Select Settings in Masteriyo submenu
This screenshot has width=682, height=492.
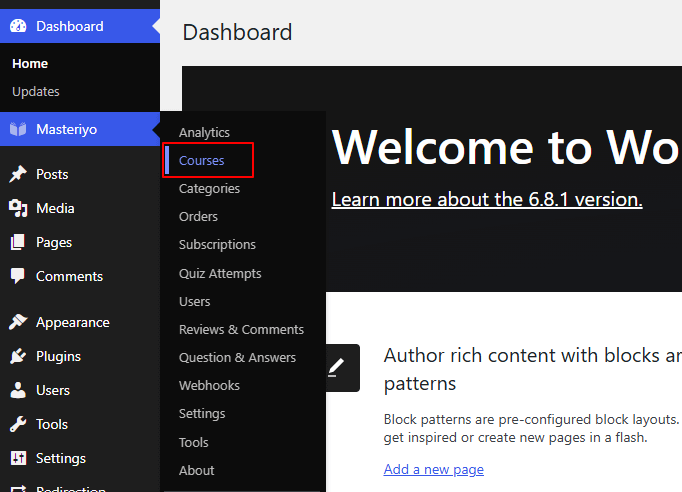202,414
